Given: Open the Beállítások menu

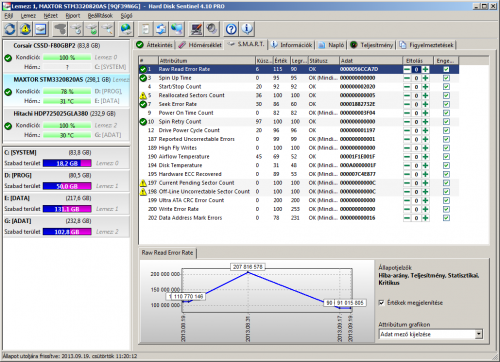Looking at the screenshot, I should [100, 16].
